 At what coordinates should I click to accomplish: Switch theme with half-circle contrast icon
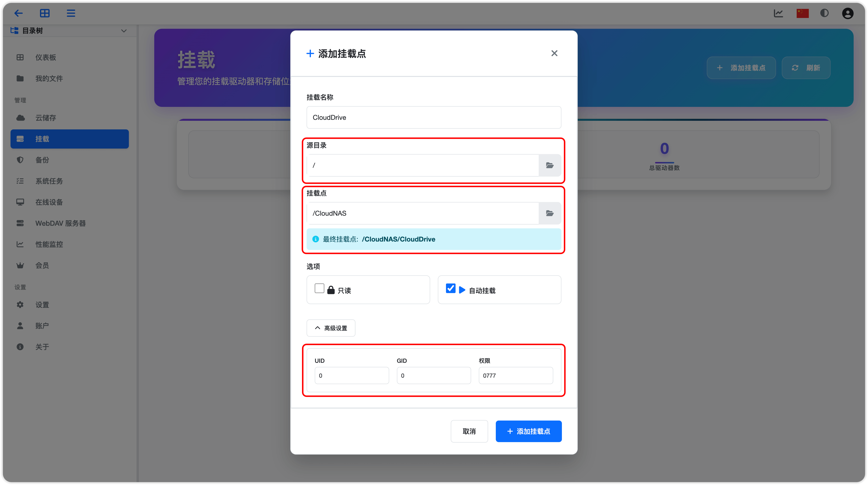(x=824, y=13)
